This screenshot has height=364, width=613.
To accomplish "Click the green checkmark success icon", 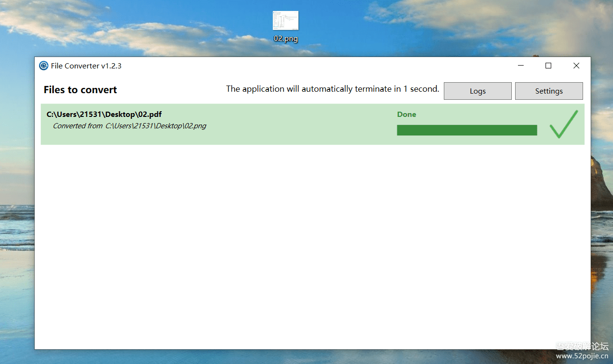I will [564, 125].
